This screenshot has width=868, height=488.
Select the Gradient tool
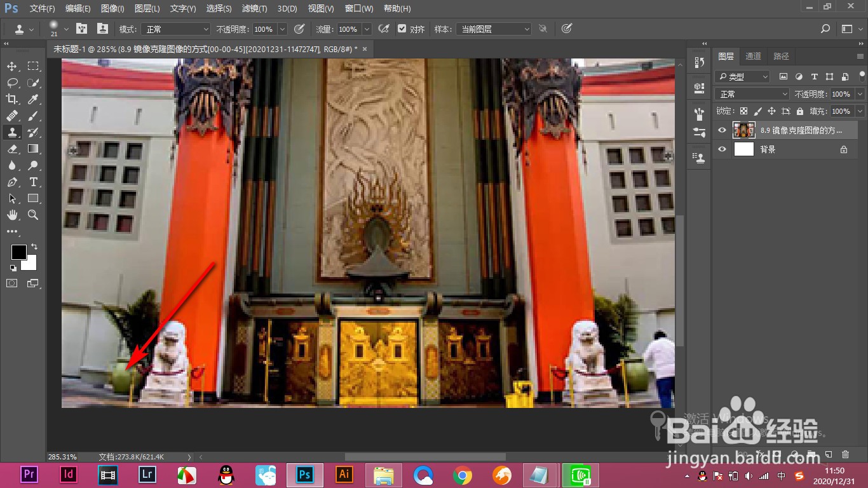click(33, 149)
